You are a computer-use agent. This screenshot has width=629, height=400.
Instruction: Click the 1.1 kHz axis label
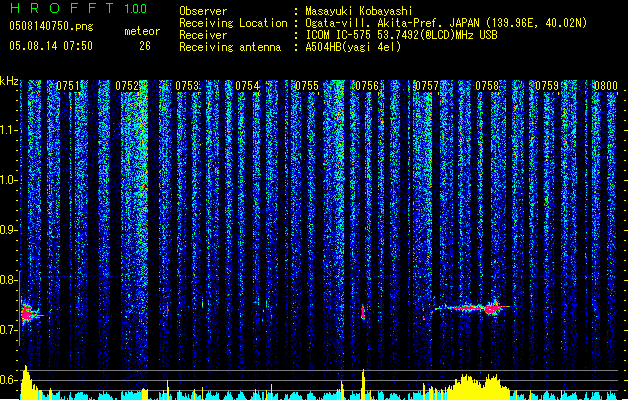9,130
